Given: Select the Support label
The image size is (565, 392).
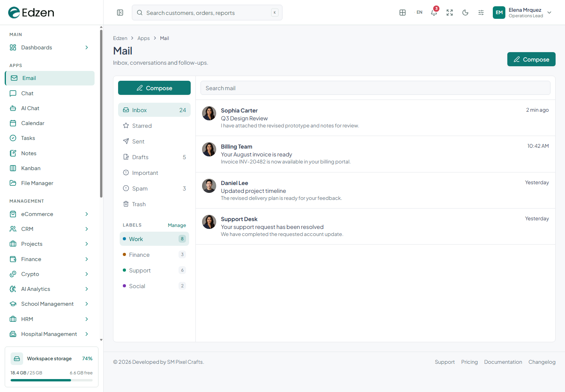Looking at the screenshot, I should [x=154, y=270].
